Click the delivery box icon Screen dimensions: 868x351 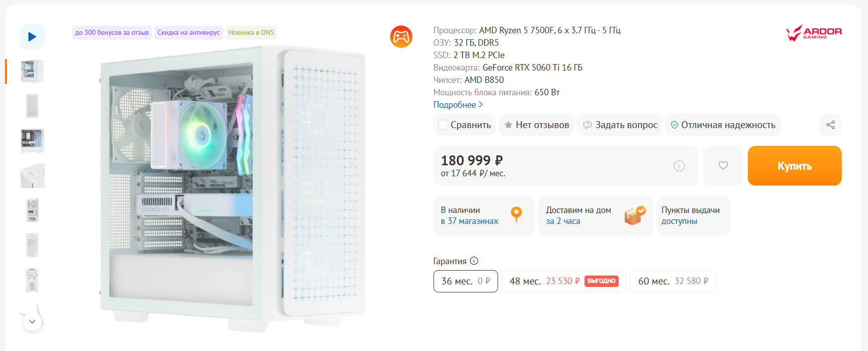[x=635, y=215]
